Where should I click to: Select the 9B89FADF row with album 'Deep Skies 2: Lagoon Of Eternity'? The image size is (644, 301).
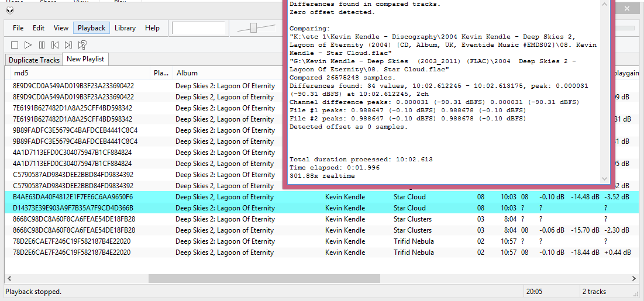click(x=144, y=130)
